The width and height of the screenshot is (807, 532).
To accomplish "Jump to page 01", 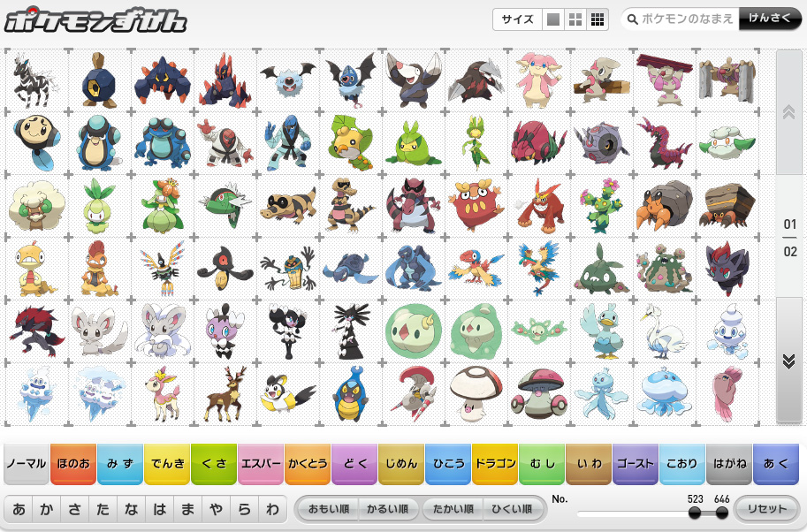I will click(789, 224).
